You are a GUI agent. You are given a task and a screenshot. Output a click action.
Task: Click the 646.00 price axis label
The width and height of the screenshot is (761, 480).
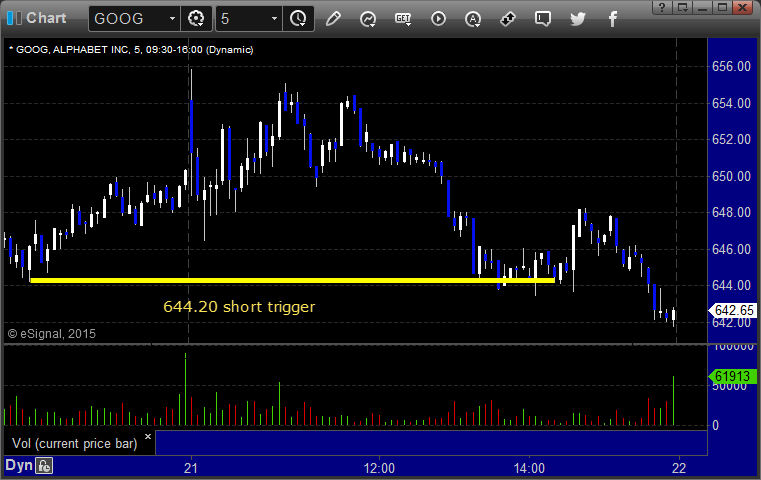pos(731,249)
